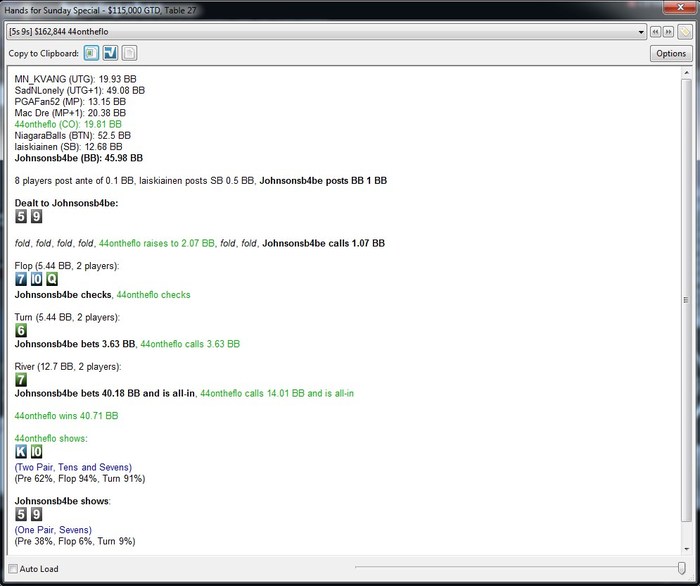Copy hand using the blue forum-format icon
The height and width of the screenshot is (586, 700).
pyautogui.click(x=110, y=53)
